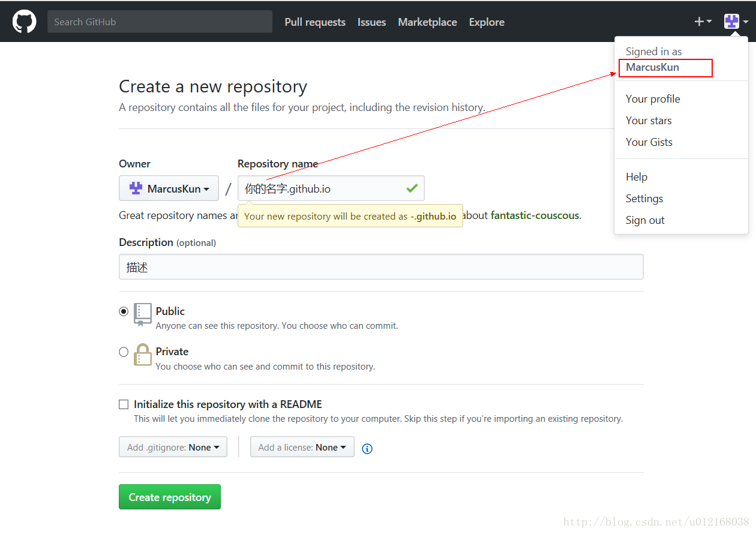The width and height of the screenshot is (756, 534).
Task: Click the Private repository lock icon
Action: click(143, 355)
